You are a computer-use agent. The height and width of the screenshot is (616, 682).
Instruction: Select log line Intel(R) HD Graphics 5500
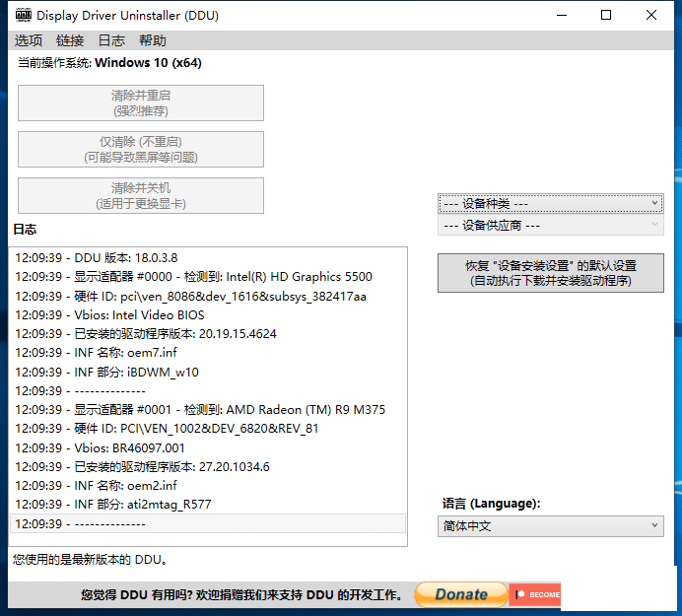point(208,277)
